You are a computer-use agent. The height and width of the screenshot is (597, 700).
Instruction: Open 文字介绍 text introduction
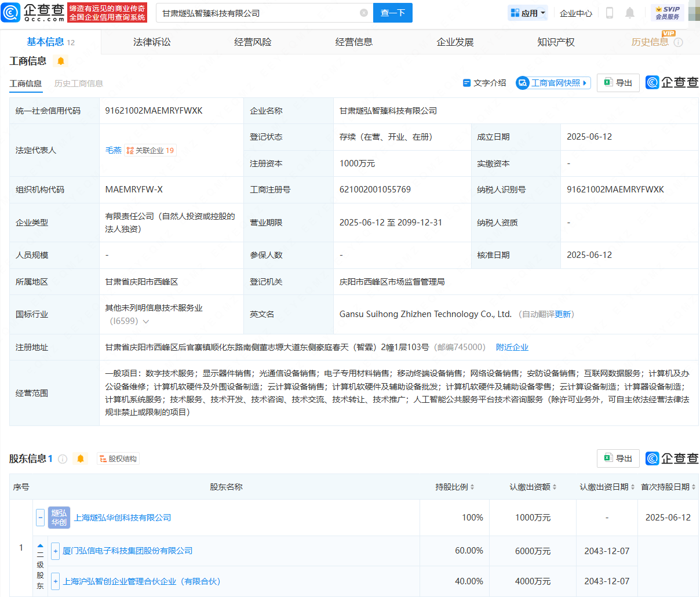(484, 83)
